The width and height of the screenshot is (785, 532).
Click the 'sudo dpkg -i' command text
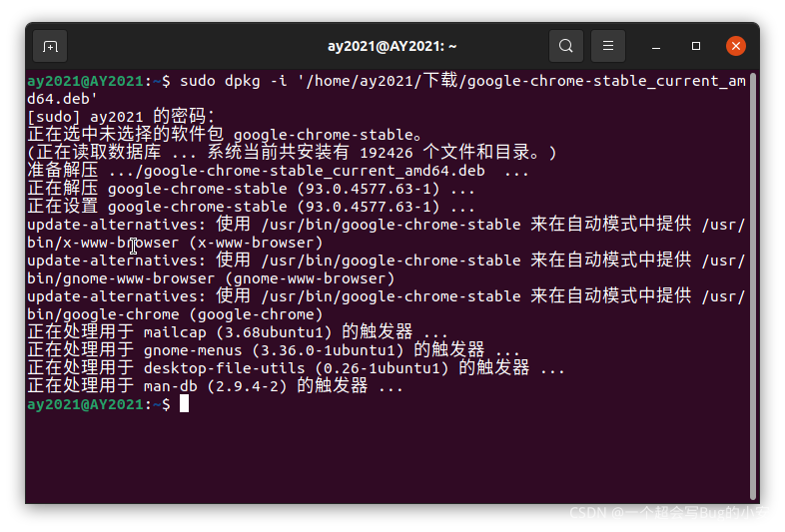(234, 81)
